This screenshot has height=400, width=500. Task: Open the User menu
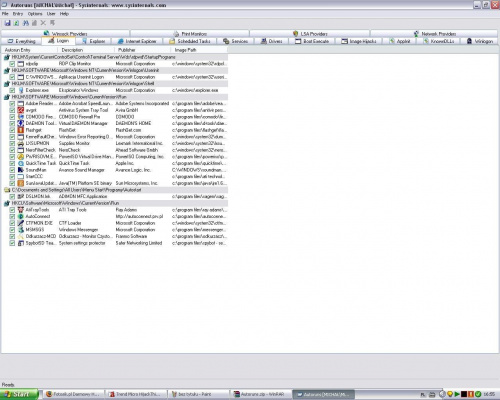coord(51,14)
